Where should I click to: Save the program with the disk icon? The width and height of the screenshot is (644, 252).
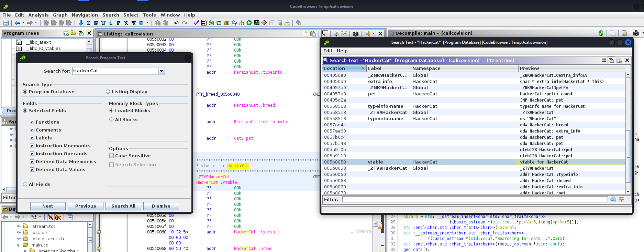(6, 23)
